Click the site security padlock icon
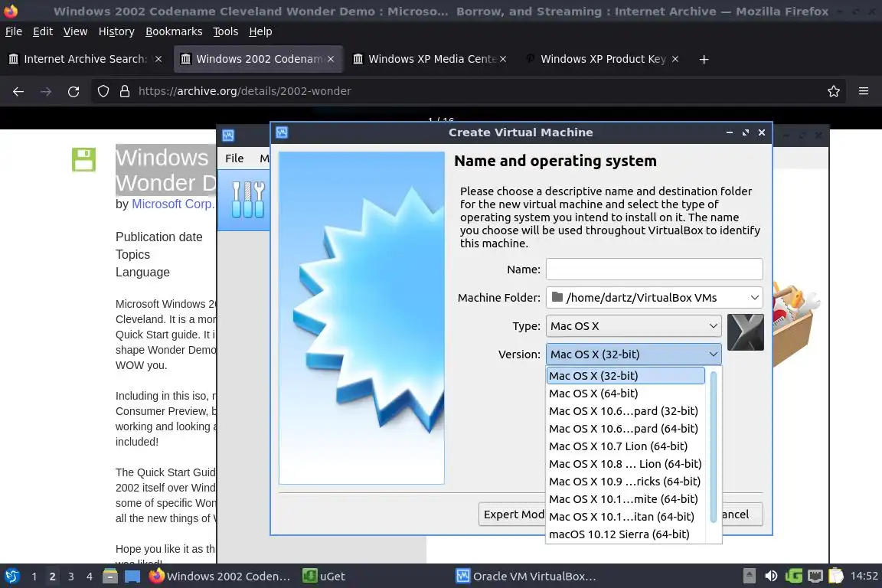882x588 pixels. coord(125,91)
